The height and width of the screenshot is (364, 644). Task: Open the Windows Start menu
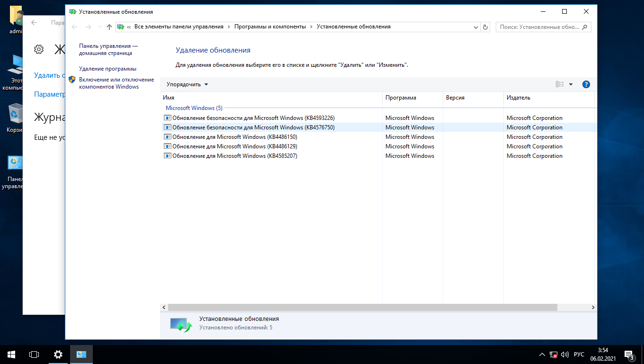pos(11,355)
